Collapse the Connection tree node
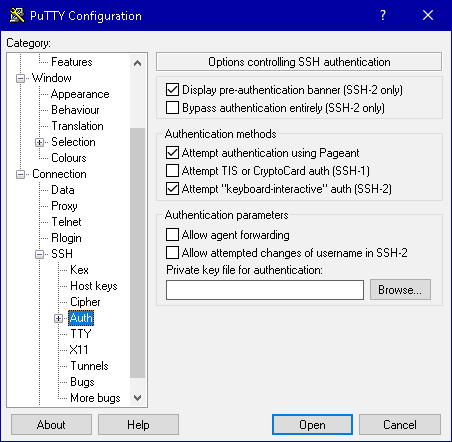The width and height of the screenshot is (452, 442). tap(20, 174)
